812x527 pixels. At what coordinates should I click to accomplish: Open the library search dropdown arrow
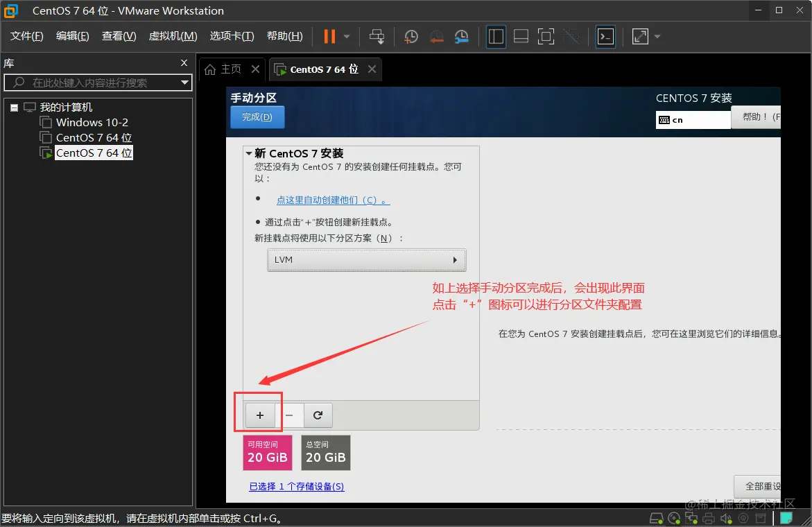pyautogui.click(x=185, y=83)
